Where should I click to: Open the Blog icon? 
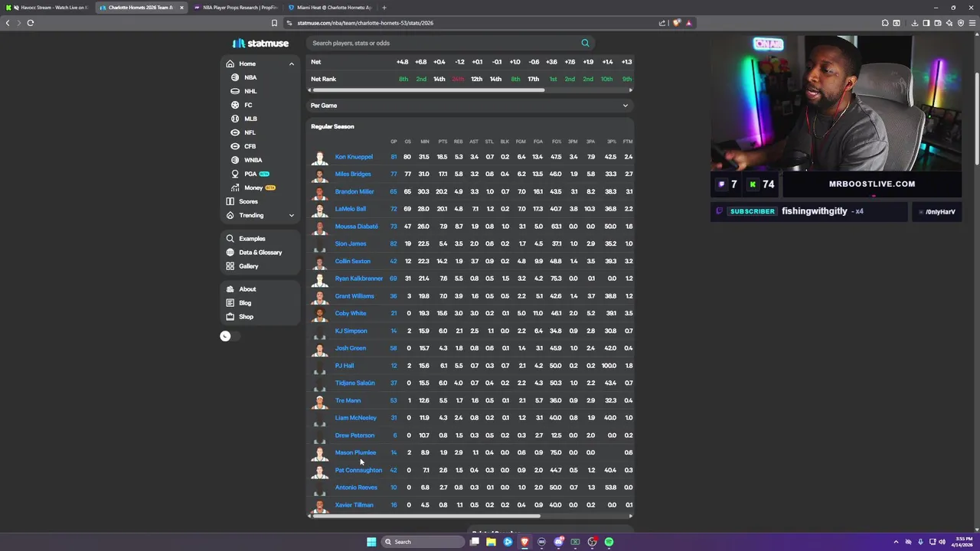pyautogui.click(x=230, y=303)
